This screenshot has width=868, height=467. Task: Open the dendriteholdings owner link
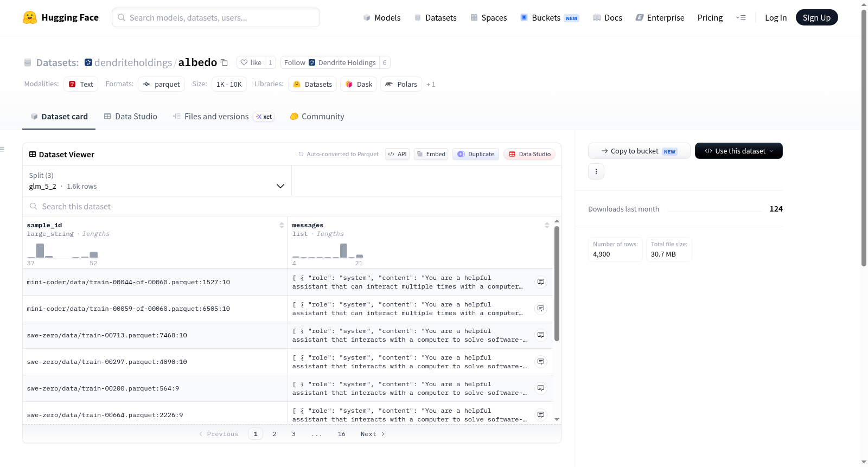[x=133, y=62]
